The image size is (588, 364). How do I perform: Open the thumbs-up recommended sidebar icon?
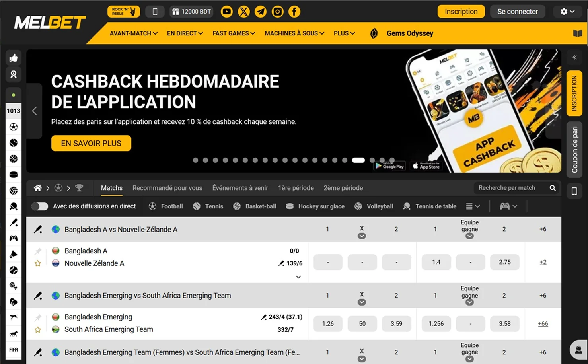tap(14, 58)
